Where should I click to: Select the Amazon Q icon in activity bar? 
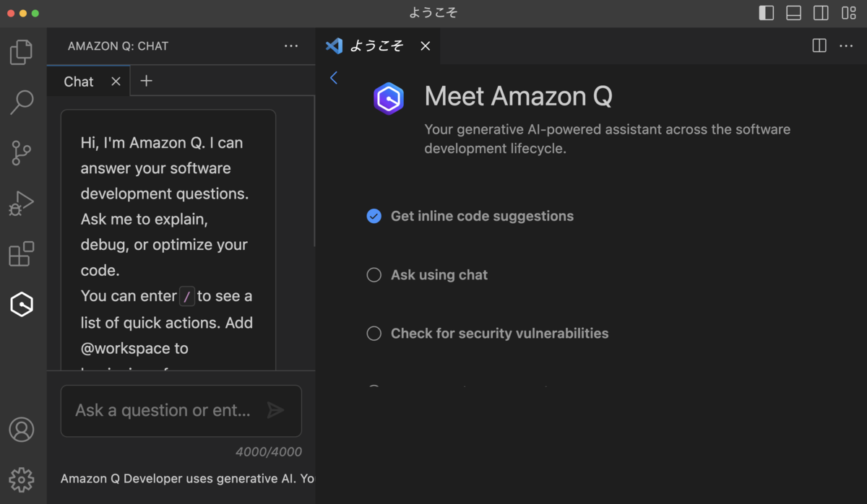(x=22, y=305)
